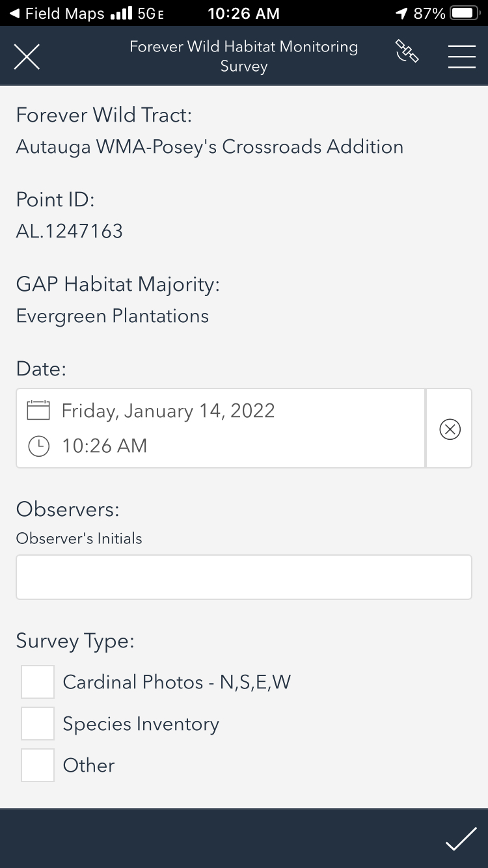Tap the GPS satellite icon

pyautogui.click(x=407, y=52)
